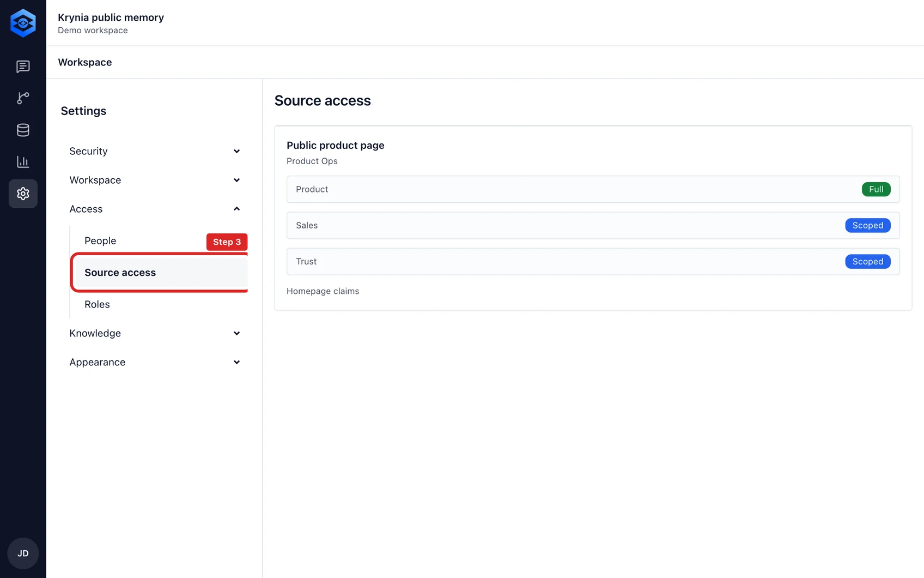Select People under Access
Image resolution: width=924 pixels, height=578 pixels.
(x=100, y=240)
